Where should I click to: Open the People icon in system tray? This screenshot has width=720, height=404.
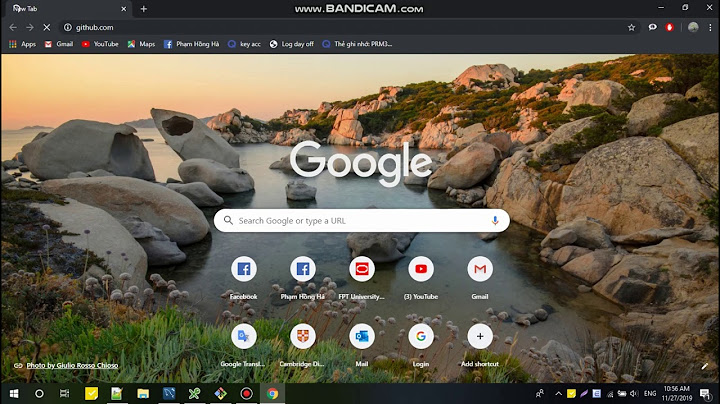coord(540,393)
